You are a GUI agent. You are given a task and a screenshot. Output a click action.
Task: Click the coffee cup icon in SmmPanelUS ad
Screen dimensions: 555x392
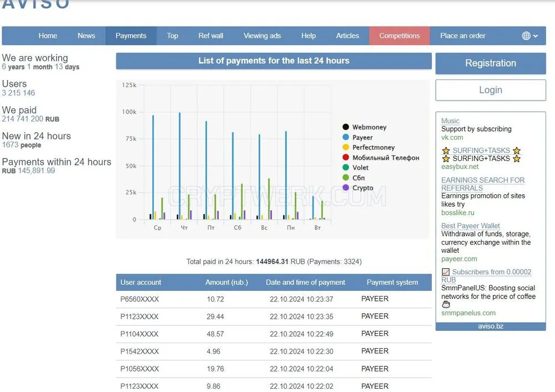tap(446, 304)
